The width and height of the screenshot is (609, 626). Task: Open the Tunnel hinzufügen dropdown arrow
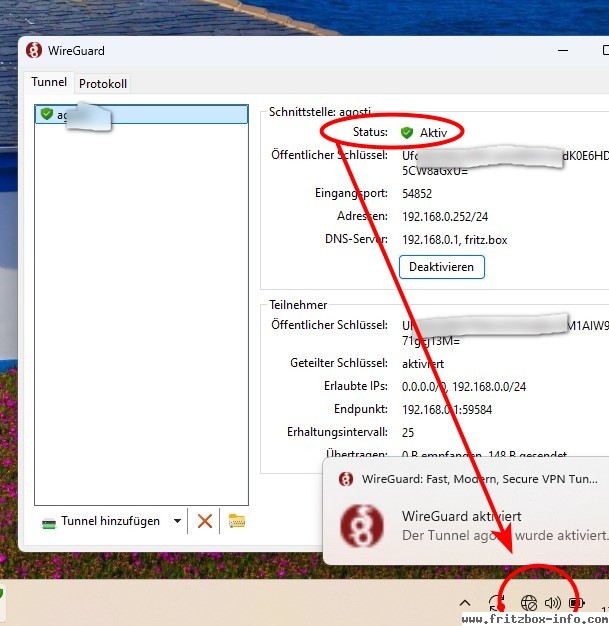pos(177,521)
